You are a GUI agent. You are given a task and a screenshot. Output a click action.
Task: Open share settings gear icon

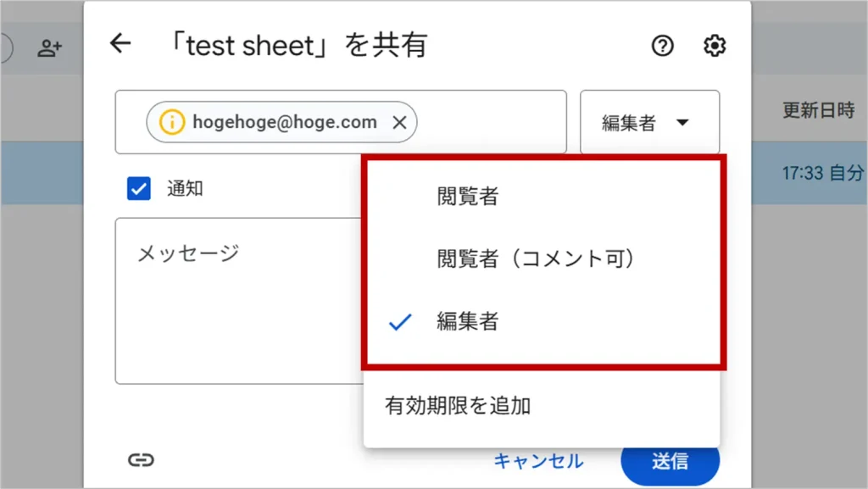(x=715, y=46)
